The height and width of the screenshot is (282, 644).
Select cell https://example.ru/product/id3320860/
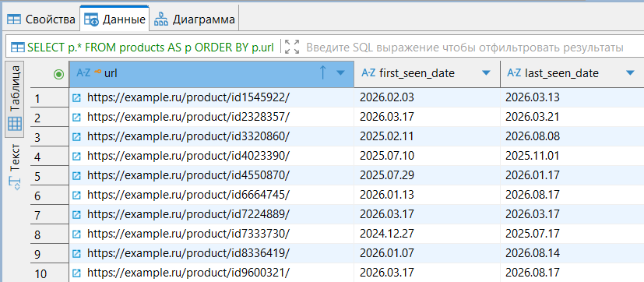211,136
